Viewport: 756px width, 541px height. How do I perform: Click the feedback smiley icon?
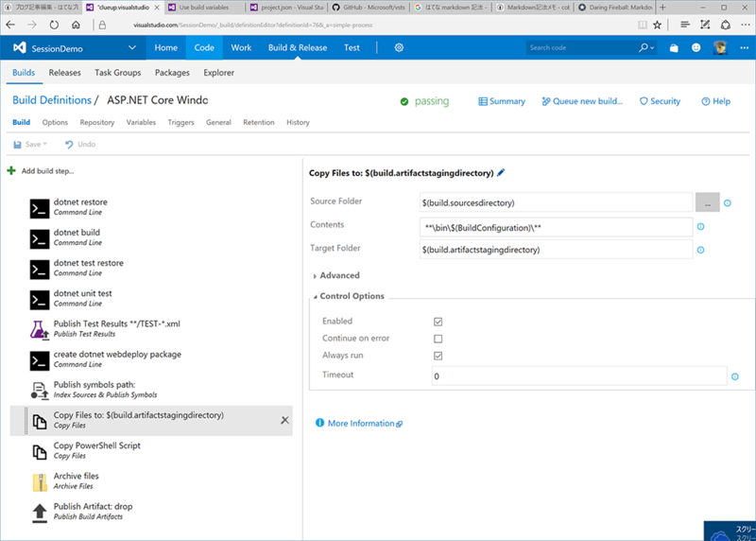696,48
